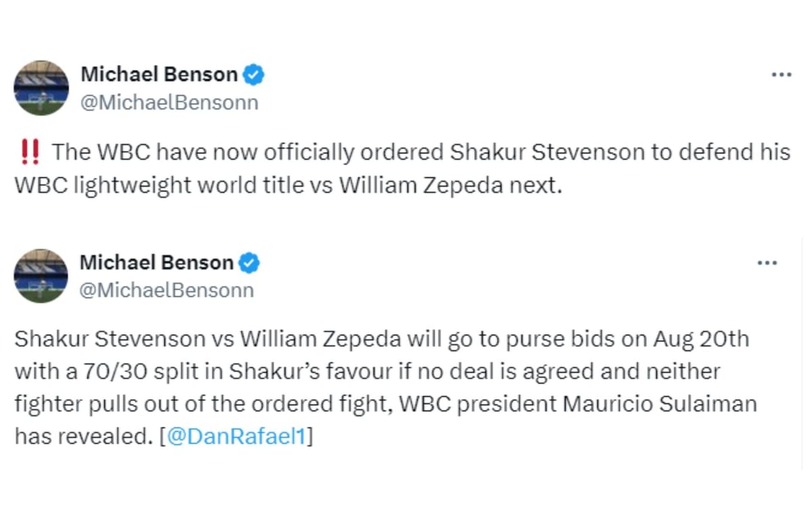Open Michael Benson's profile via his display name
The image size is (812, 508).
[x=159, y=75]
